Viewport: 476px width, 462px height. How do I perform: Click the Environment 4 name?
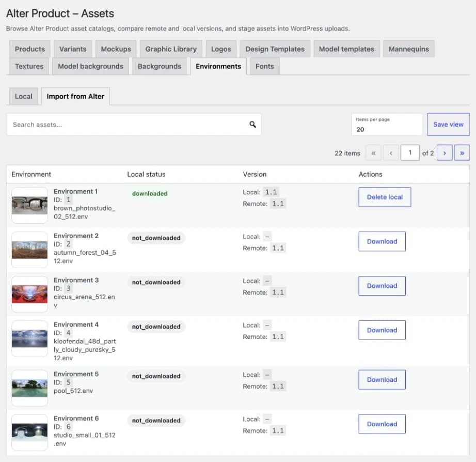[76, 325]
